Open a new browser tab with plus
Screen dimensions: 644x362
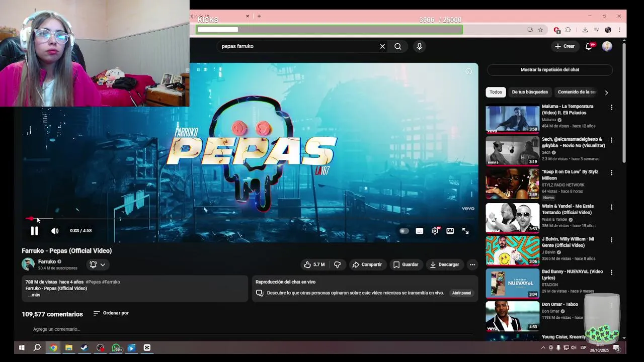click(259, 16)
